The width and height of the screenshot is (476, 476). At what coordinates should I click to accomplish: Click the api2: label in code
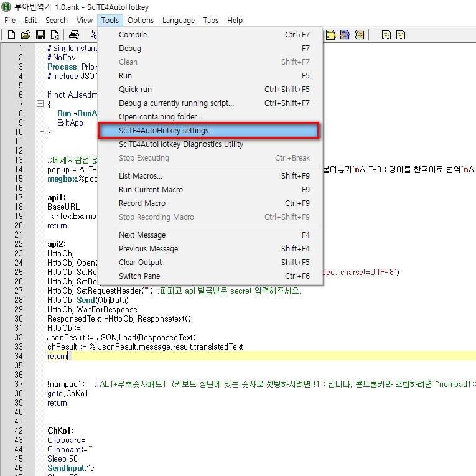click(x=57, y=244)
